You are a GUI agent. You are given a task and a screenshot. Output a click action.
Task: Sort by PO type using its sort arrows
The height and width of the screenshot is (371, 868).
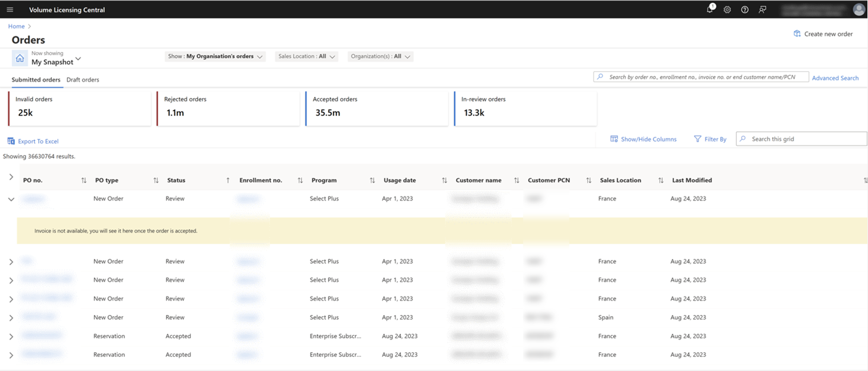pyautogui.click(x=156, y=180)
